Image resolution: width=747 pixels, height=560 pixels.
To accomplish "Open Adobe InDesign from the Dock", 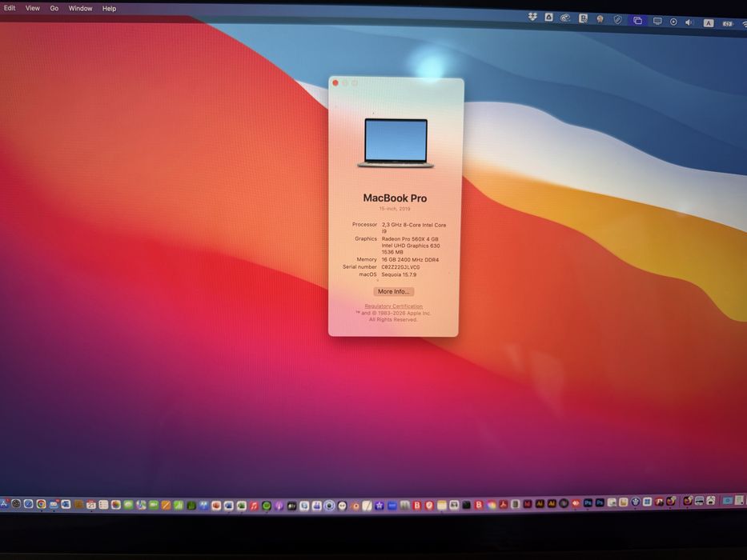I will (527, 504).
